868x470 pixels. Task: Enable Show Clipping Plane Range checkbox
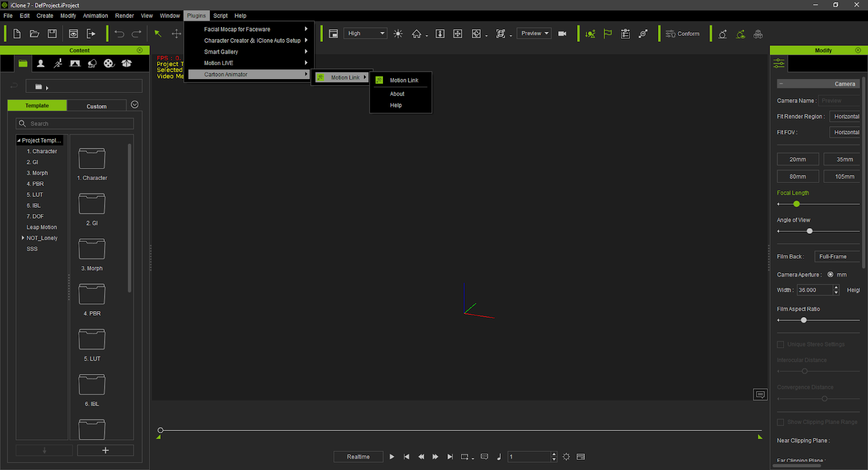pyautogui.click(x=781, y=422)
